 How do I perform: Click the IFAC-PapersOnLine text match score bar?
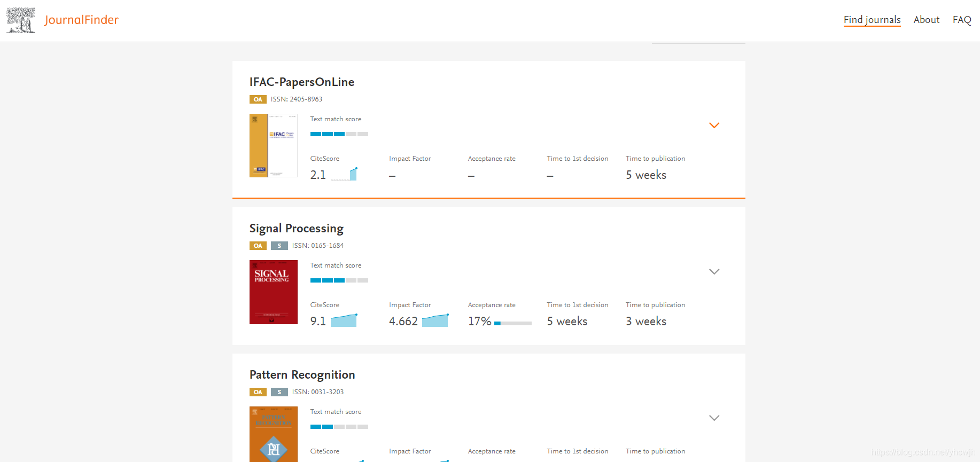[339, 134]
